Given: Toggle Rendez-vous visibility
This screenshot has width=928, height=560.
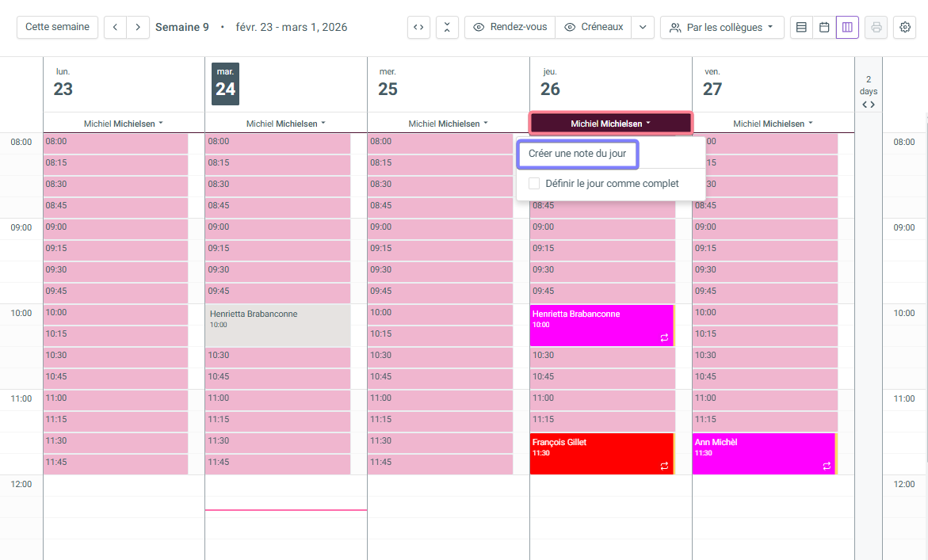Looking at the screenshot, I should pos(510,27).
